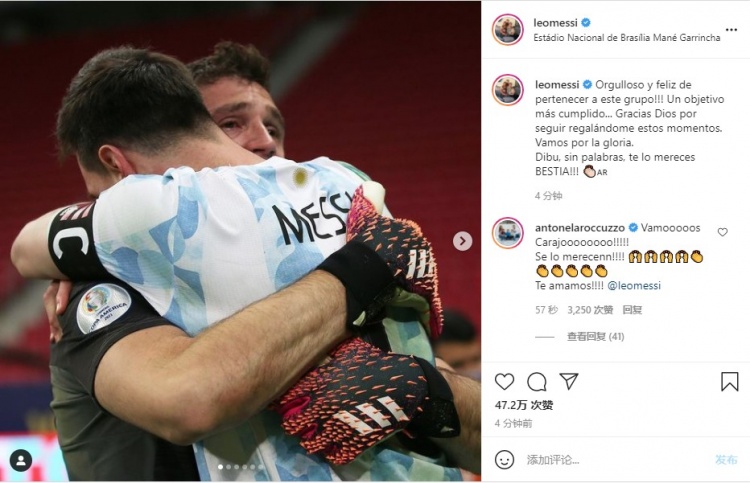Click the blue post comment button

[726, 460]
